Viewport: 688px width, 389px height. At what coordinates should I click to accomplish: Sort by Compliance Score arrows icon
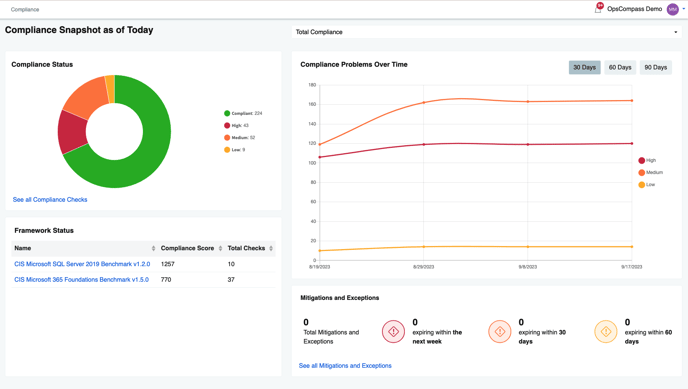(x=220, y=248)
